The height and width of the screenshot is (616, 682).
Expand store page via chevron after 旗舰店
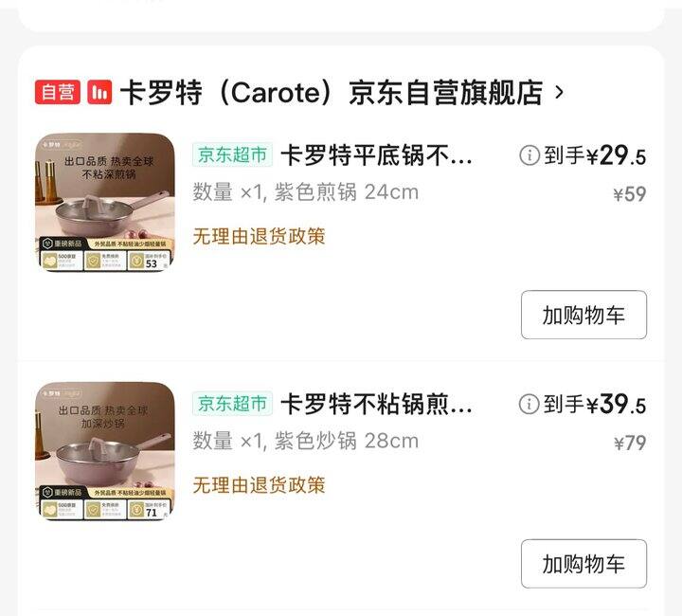[x=560, y=92]
